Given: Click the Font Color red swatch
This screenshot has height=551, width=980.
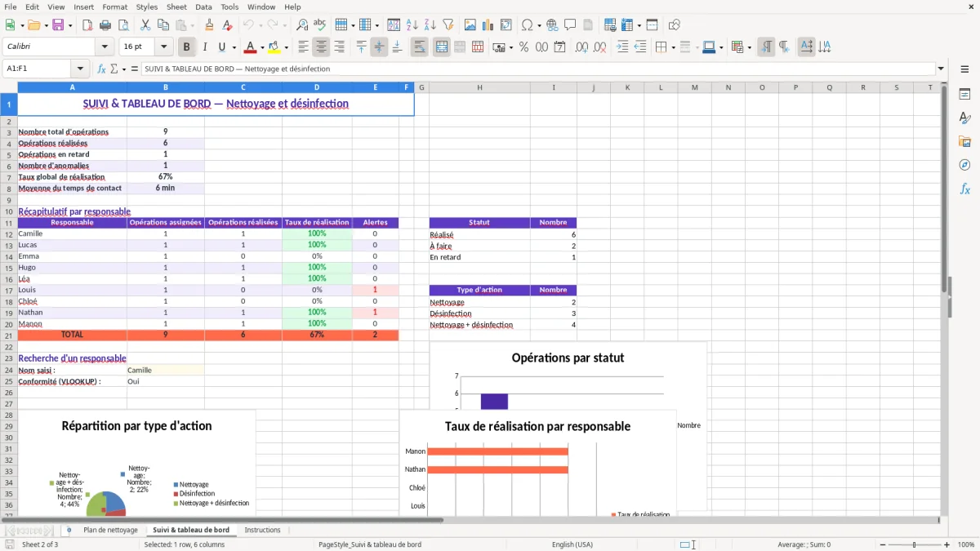Looking at the screenshot, I should (251, 47).
